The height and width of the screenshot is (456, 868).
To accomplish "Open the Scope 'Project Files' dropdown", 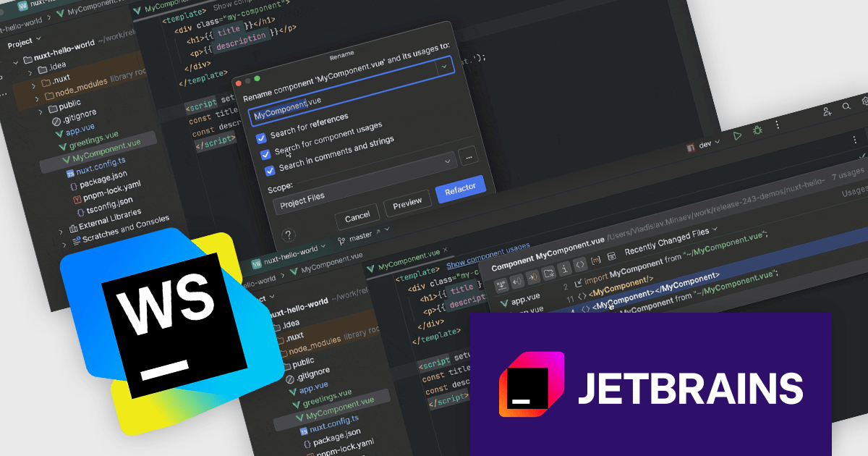I will (x=365, y=183).
